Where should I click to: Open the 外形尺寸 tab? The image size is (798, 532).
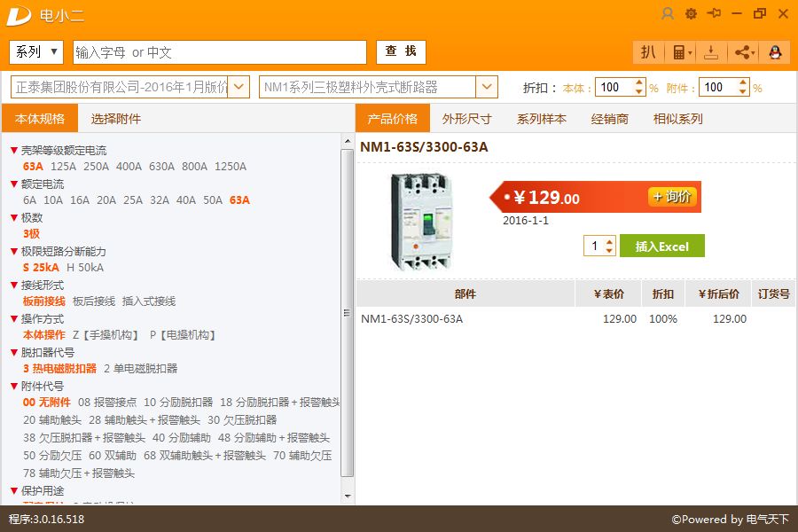[466, 119]
